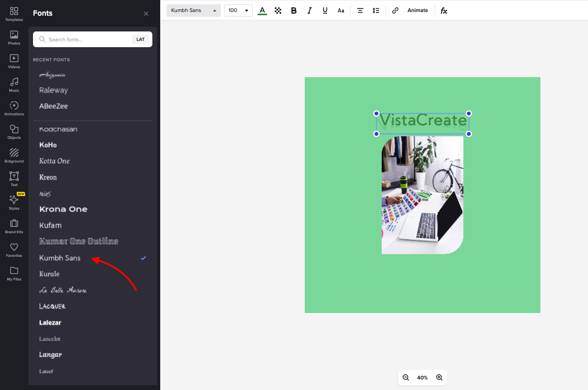Open the Styles sidebar section
Screen dimensions: 588x390
point(14,203)
